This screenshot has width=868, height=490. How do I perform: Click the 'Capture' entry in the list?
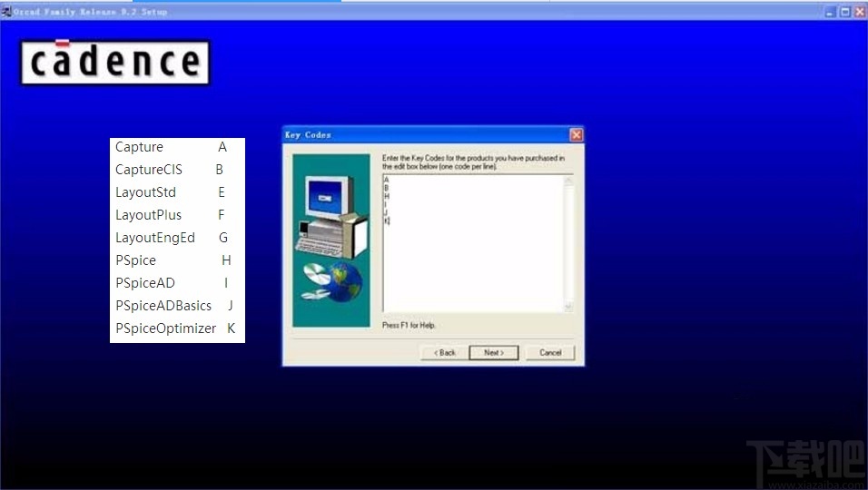point(139,147)
